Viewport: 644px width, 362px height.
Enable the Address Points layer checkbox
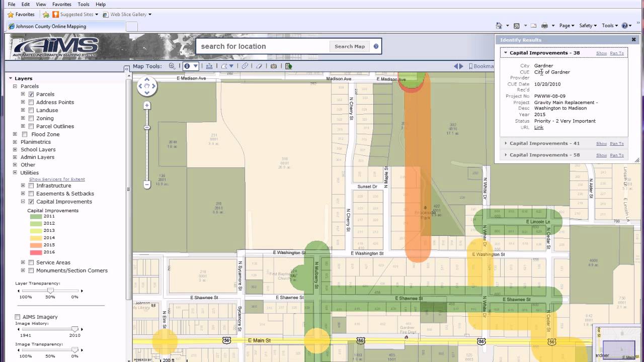(31, 102)
